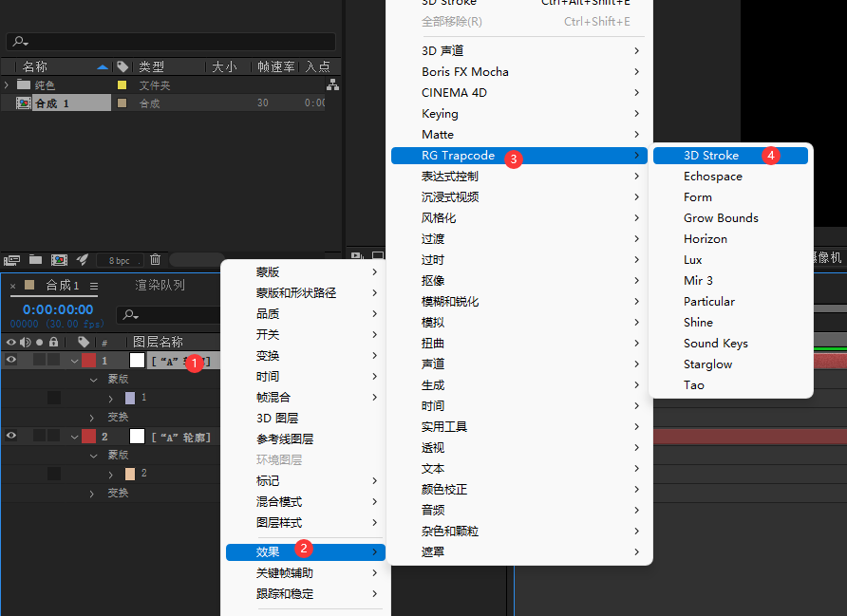Image resolution: width=847 pixels, height=616 pixels.
Task: Click the trash icon to delete item
Action: click(x=155, y=260)
